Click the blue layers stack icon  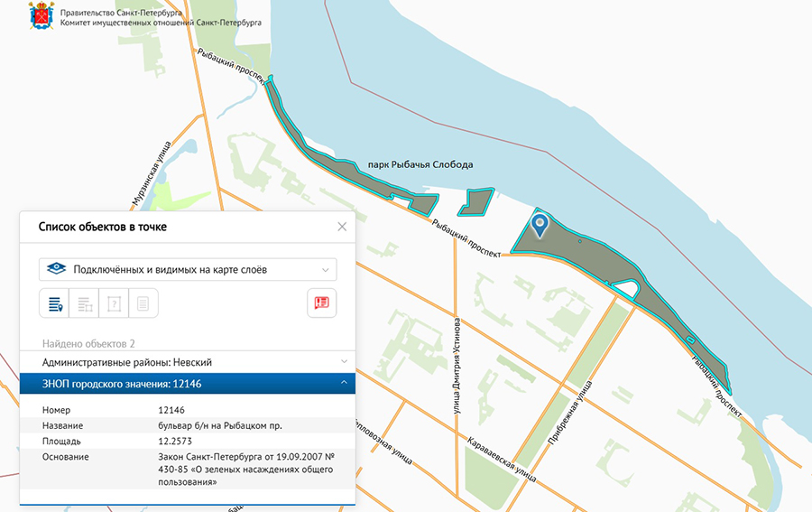(56, 269)
